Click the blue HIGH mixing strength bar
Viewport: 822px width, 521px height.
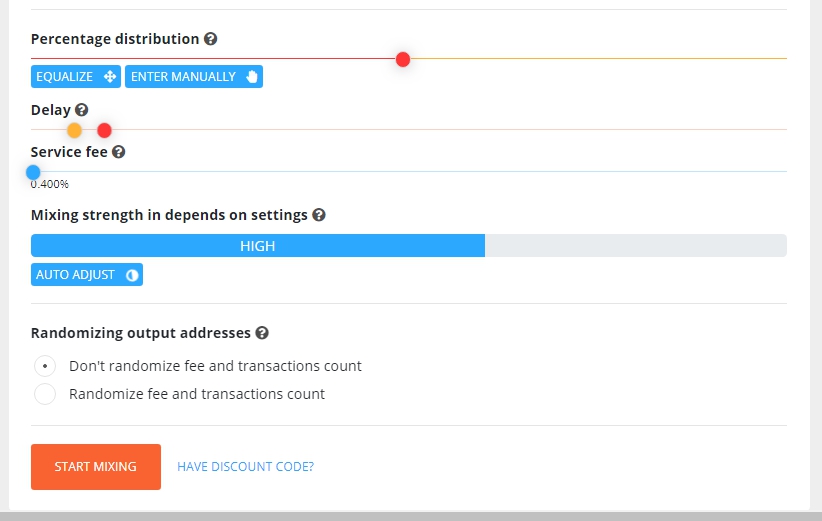click(258, 246)
